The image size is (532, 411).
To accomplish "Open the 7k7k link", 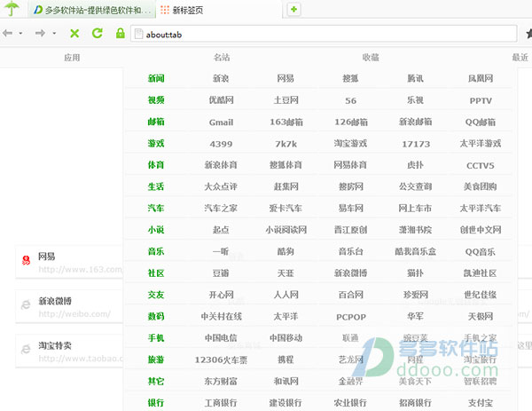I will coord(286,144).
